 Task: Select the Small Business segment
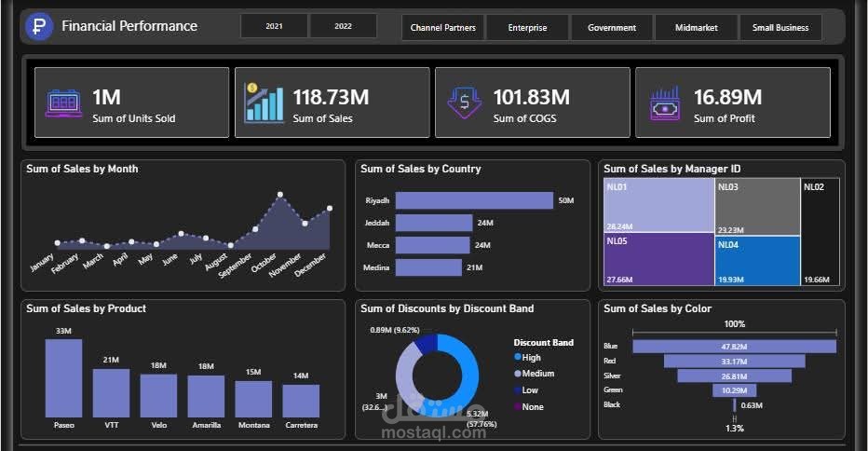point(780,27)
